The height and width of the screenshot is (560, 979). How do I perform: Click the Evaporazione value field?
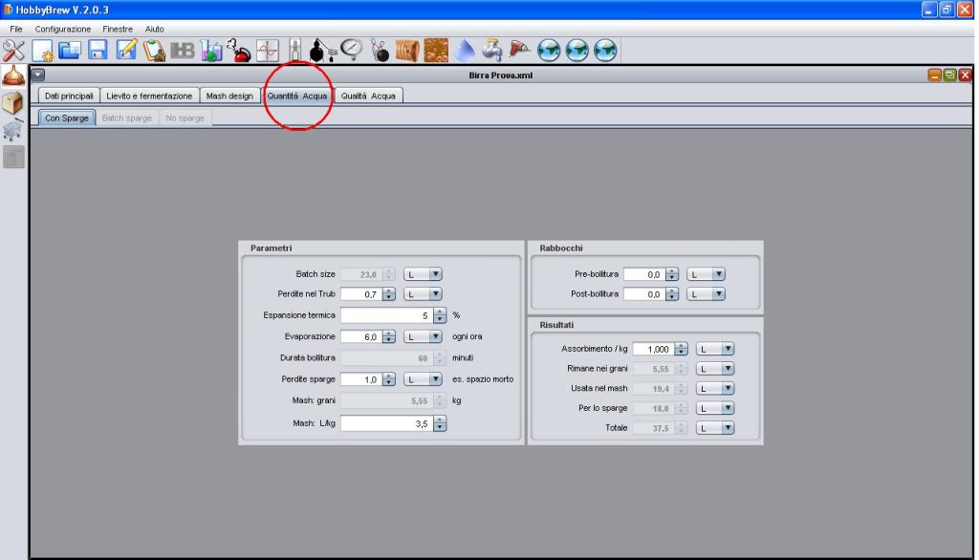[x=361, y=336]
